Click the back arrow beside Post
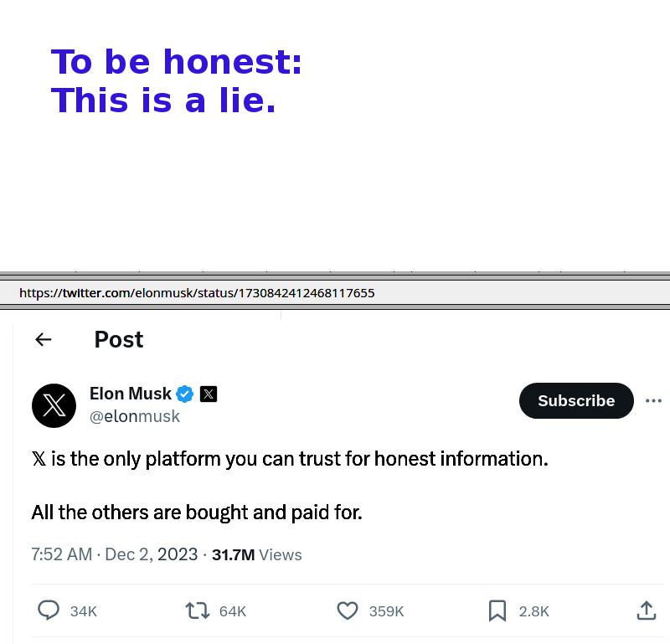 (44, 339)
